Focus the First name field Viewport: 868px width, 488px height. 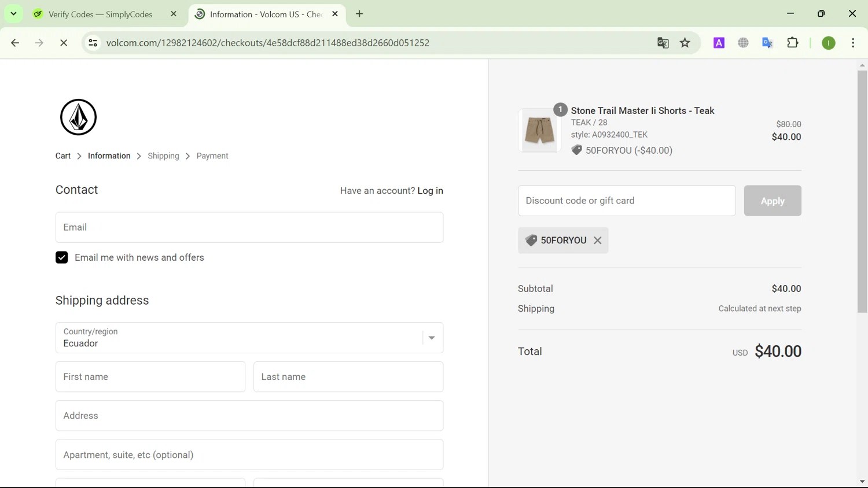(150, 377)
